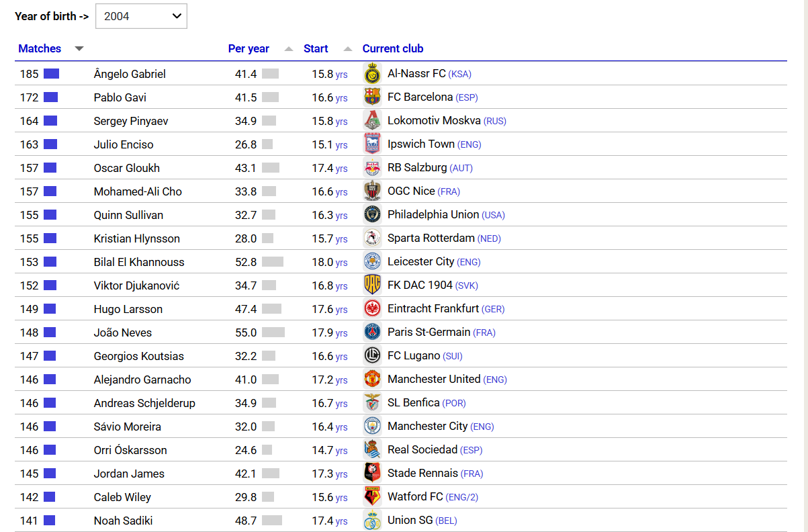Sort table by Matches column header
The image size is (808, 532).
click(40, 48)
